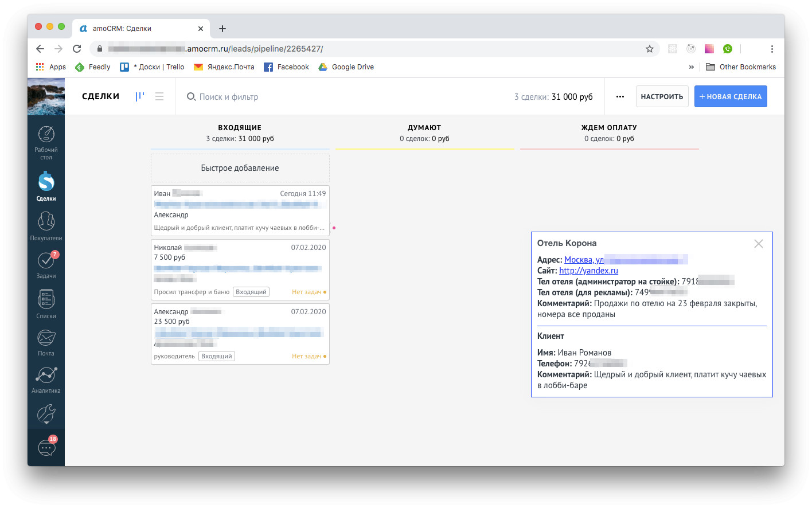The height and width of the screenshot is (508, 812).
Task: Open Покупатели section in sidebar
Action: (x=46, y=226)
